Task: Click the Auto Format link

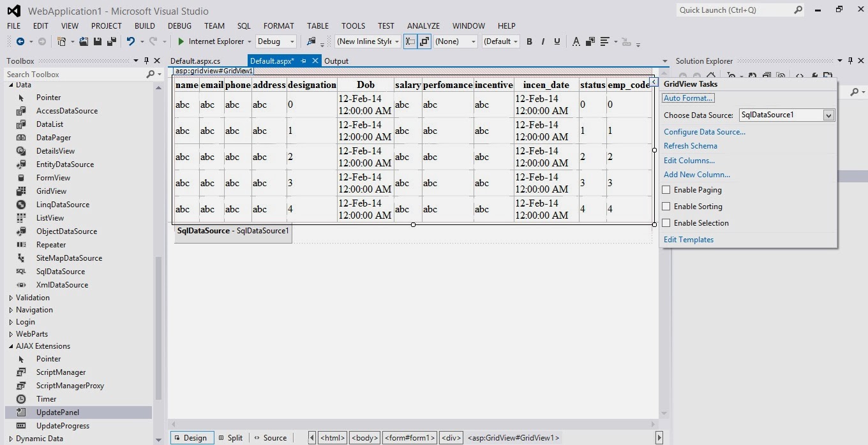Action: pos(689,98)
